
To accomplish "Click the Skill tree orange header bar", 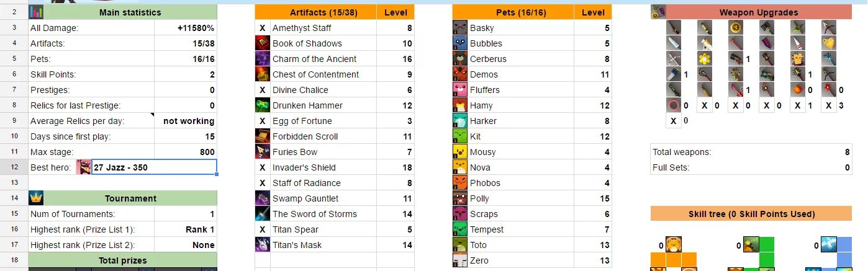I will pos(751,214).
